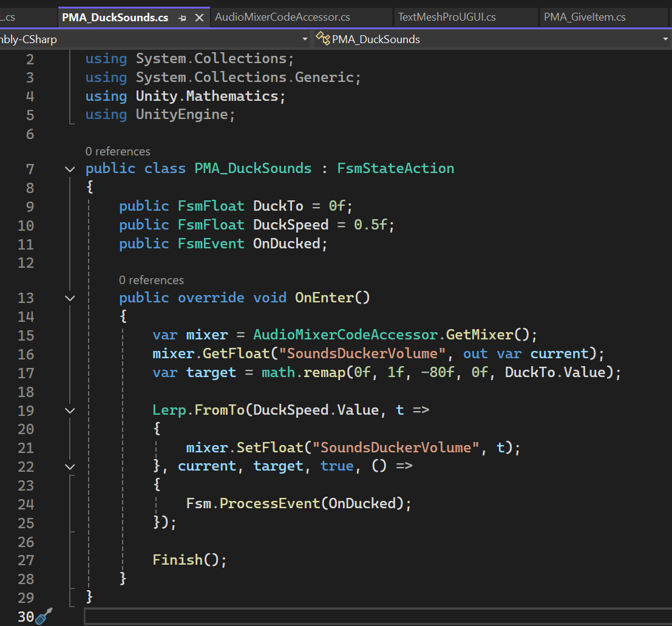Open '0 references' CodeLens above OnEnter
The image size is (672, 626).
coord(151,280)
